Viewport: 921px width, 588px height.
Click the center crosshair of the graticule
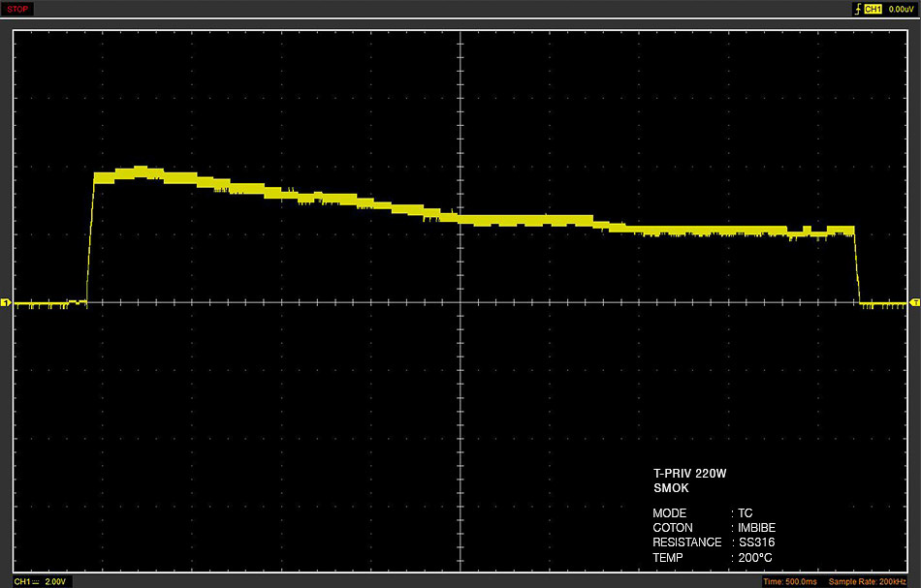click(460, 303)
